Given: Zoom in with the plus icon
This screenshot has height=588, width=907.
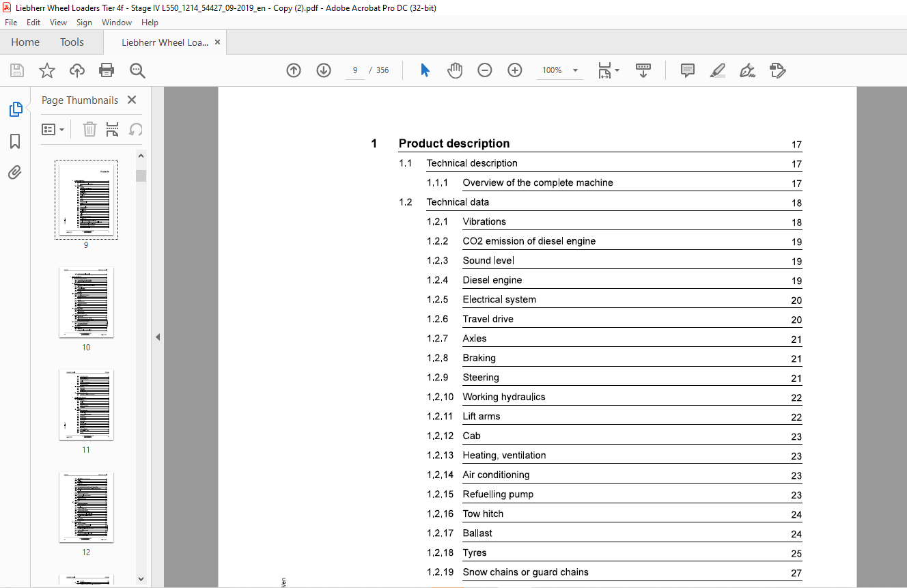Looking at the screenshot, I should tap(515, 70).
